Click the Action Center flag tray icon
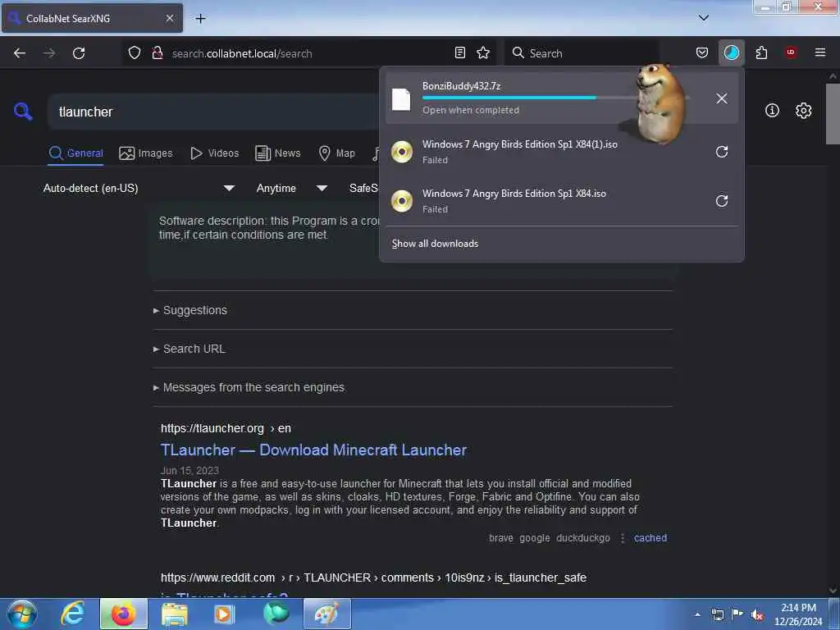 point(737,614)
